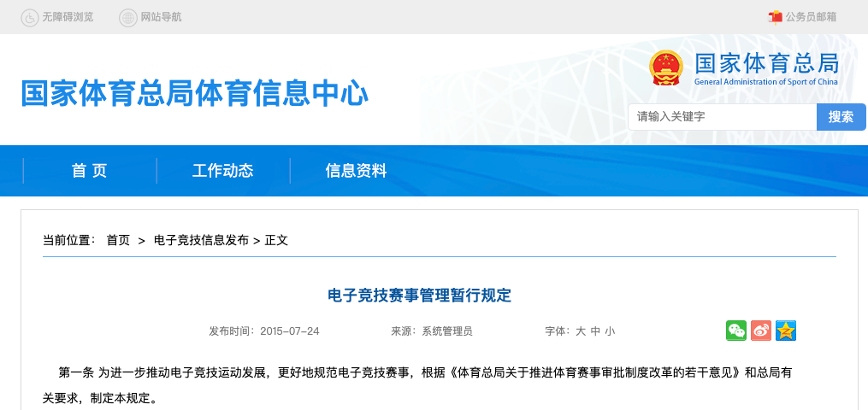
Task: Click the wheelchair accessibility icon
Action: [x=29, y=17]
